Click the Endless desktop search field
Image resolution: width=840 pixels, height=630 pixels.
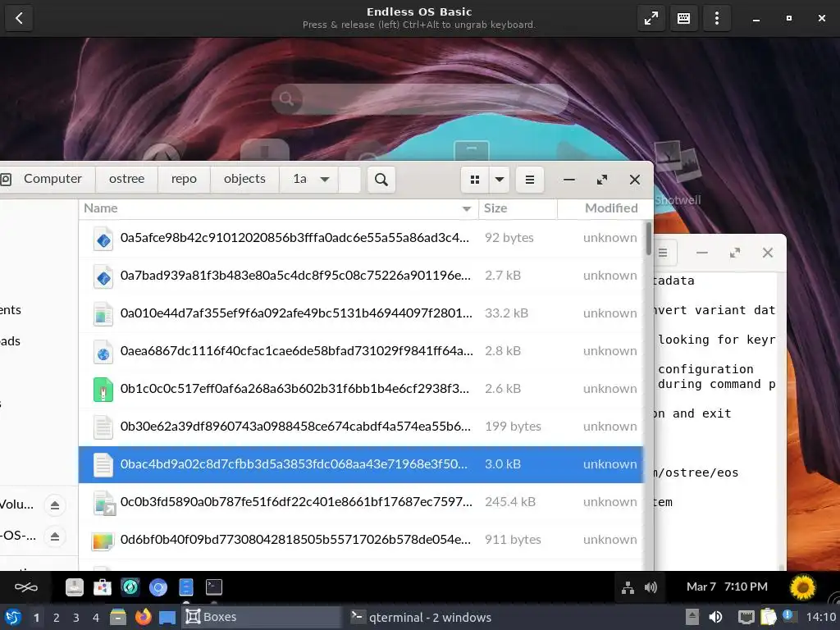(x=419, y=98)
